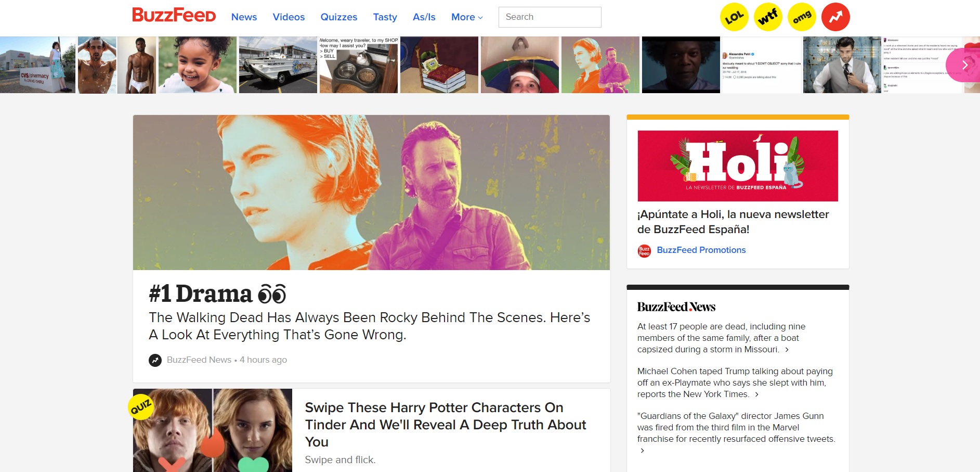Click the BuzzFeed News sidebar logo

676,307
